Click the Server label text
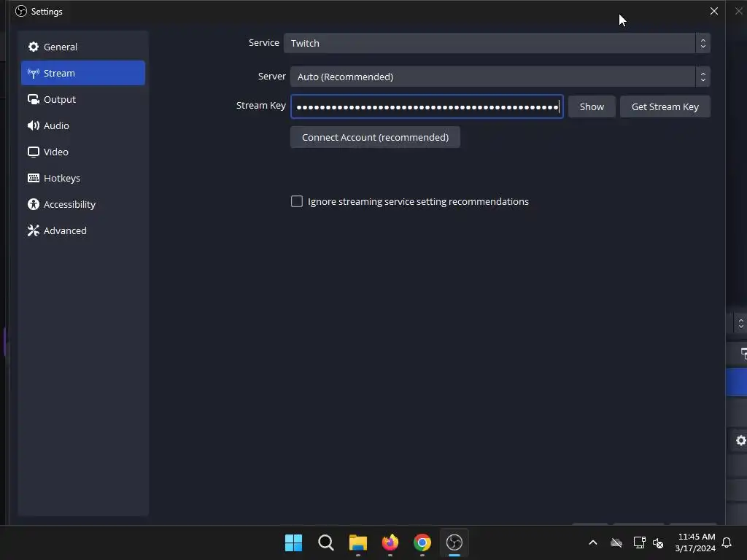The image size is (747, 560). (x=272, y=76)
